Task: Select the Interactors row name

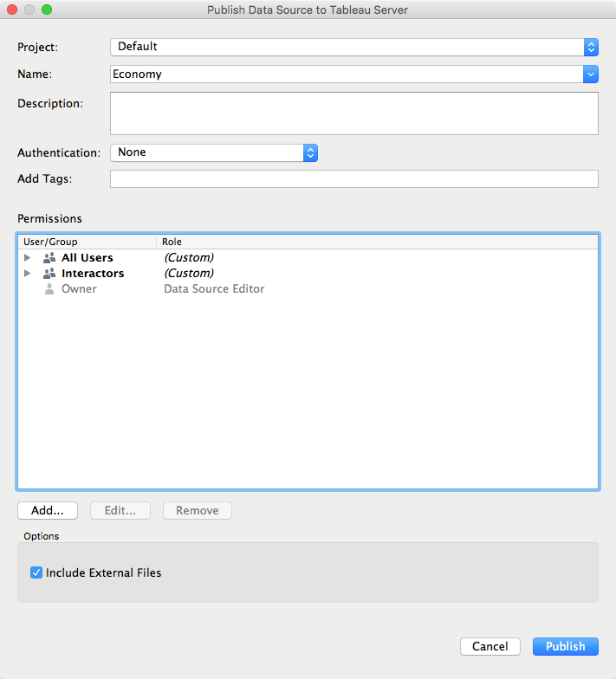Action: [93, 274]
